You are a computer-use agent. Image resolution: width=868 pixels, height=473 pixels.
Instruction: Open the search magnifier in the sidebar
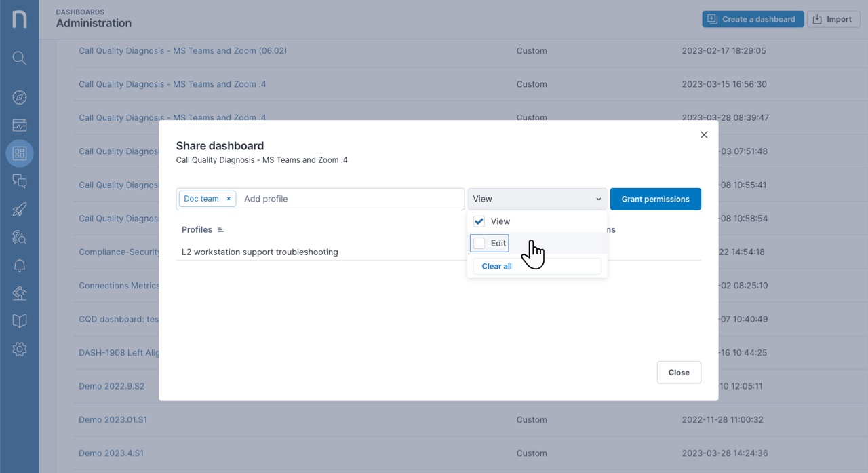[20, 58]
